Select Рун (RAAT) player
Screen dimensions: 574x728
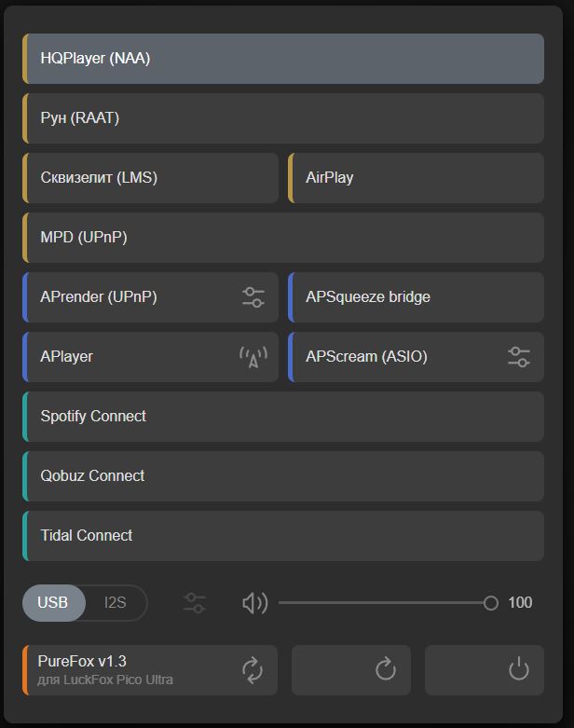click(283, 118)
